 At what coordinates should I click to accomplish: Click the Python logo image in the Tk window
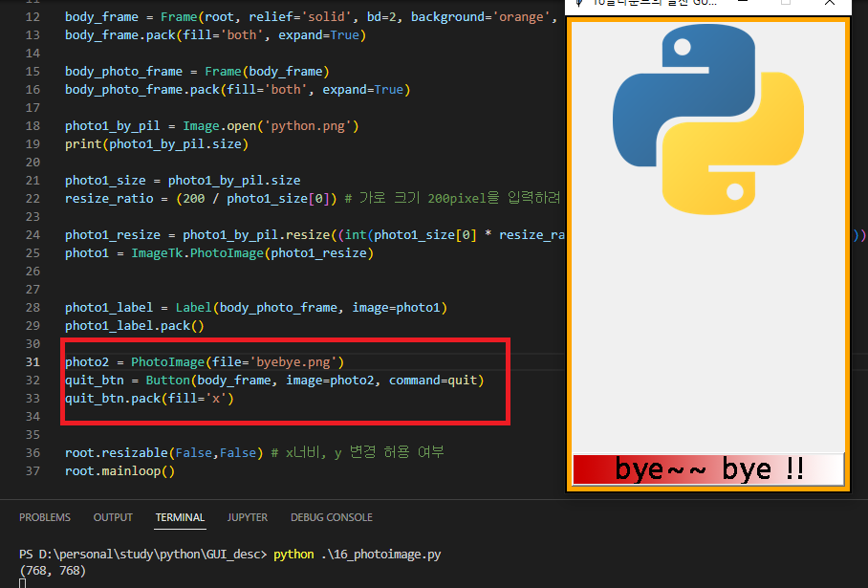point(708,120)
